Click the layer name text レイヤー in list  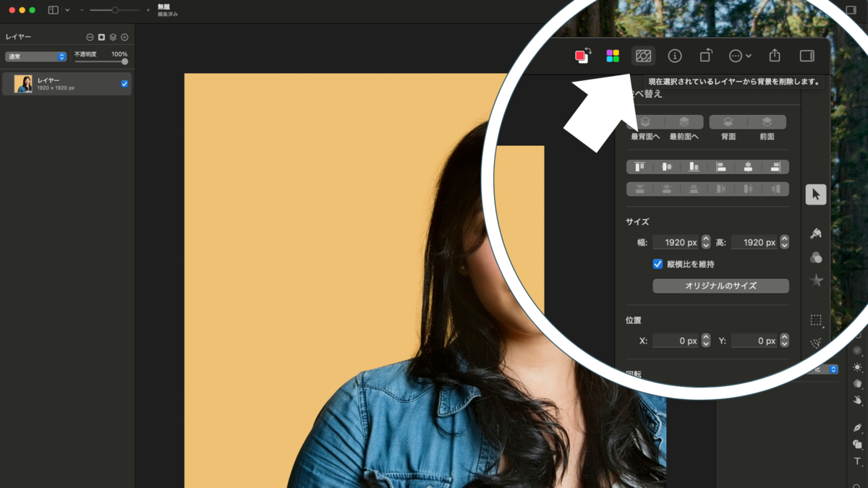tap(48, 80)
